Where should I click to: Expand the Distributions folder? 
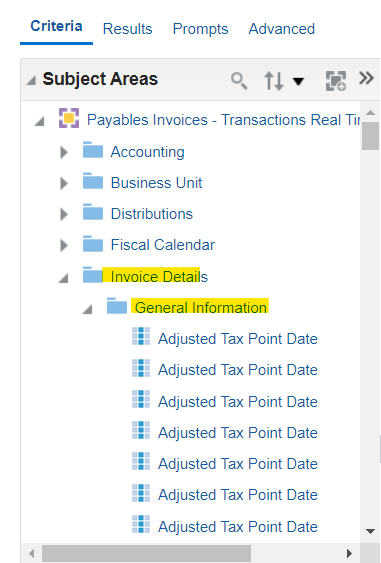tap(64, 214)
